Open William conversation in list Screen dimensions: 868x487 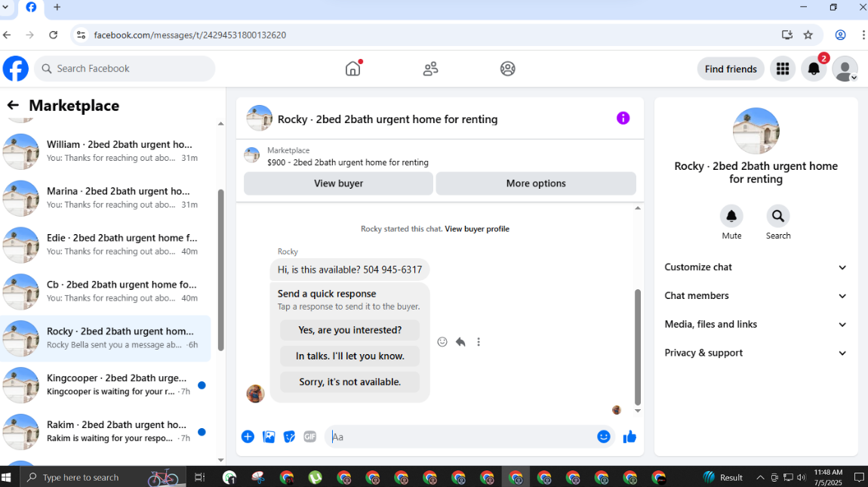tap(105, 151)
